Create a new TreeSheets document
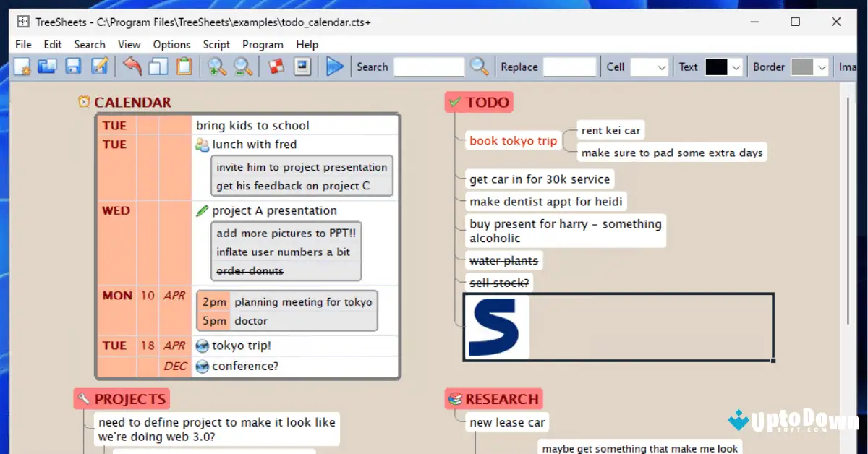This screenshot has width=868, height=454. (21, 66)
